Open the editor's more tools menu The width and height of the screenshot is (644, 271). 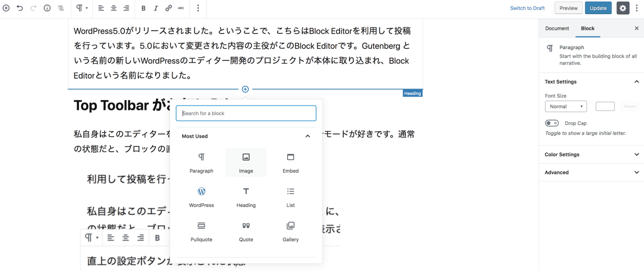637,8
